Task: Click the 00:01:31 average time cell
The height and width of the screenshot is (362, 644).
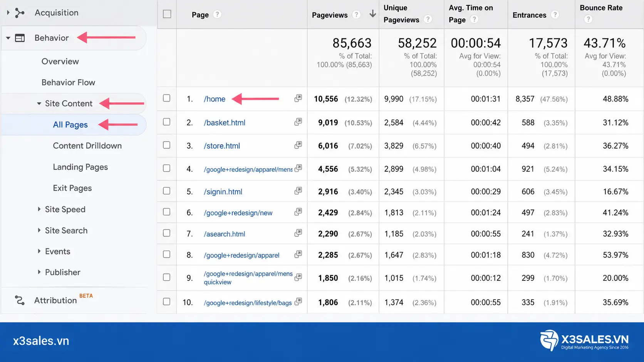Action: pyautogui.click(x=486, y=99)
